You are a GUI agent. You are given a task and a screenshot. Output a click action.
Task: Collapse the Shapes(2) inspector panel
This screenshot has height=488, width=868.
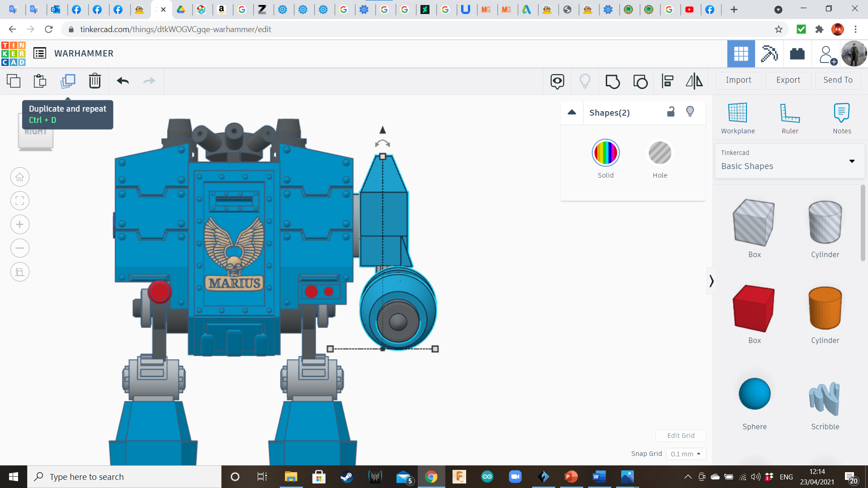click(572, 113)
